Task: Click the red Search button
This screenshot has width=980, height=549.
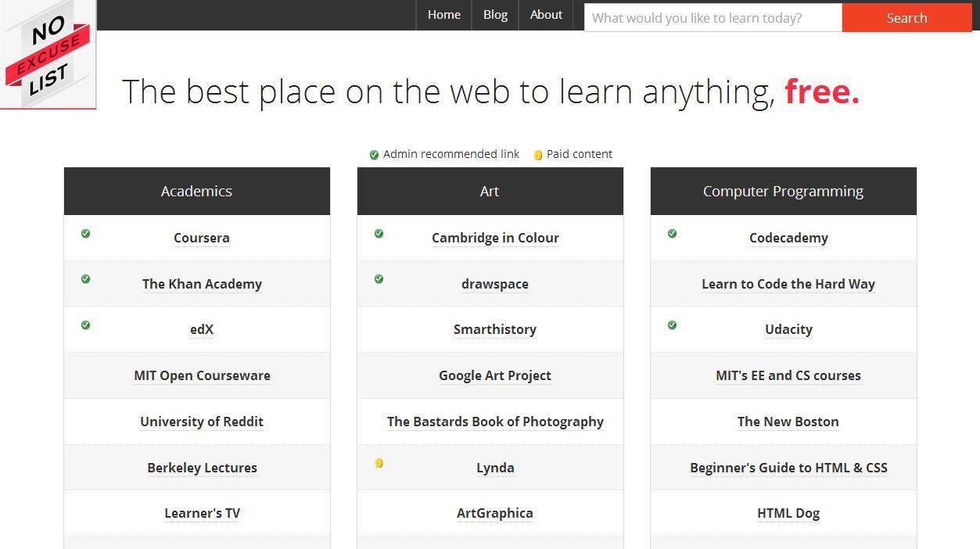Action: tap(906, 18)
